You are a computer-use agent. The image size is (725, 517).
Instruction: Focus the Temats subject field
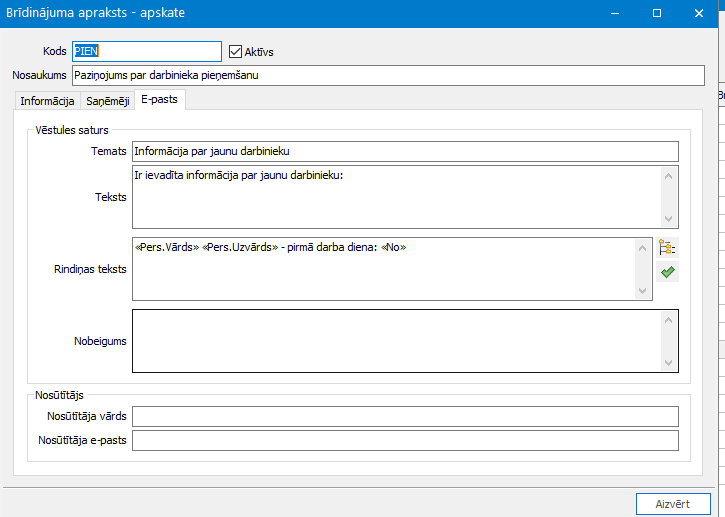pyautogui.click(x=404, y=151)
